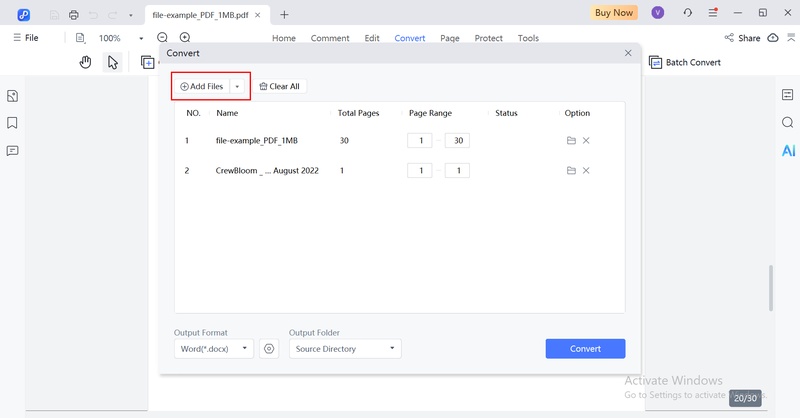
Task: Switch to the Protect tab
Action: (x=488, y=38)
